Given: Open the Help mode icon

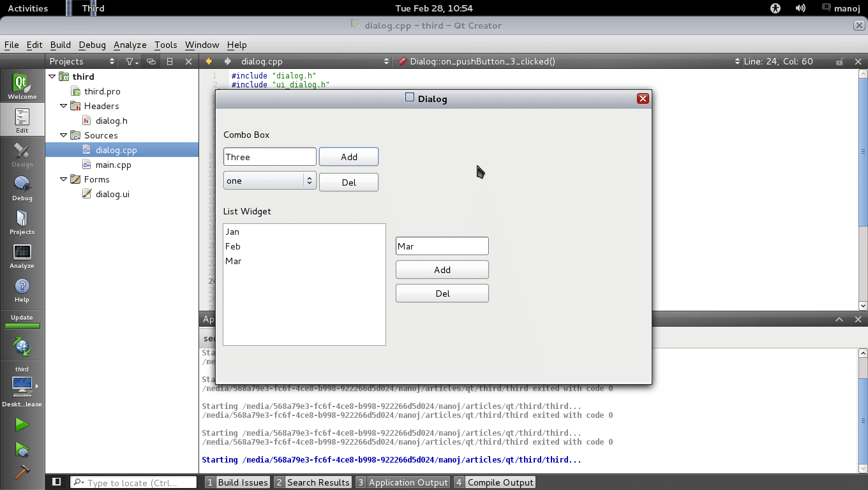Looking at the screenshot, I should click(x=22, y=290).
